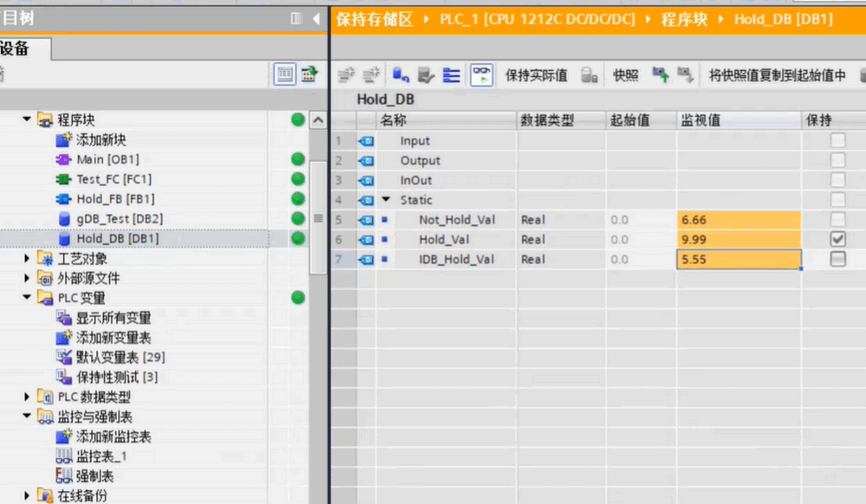Collapse the PLC 变量 tree node
Image resolution: width=866 pixels, height=504 pixels.
[27, 299]
